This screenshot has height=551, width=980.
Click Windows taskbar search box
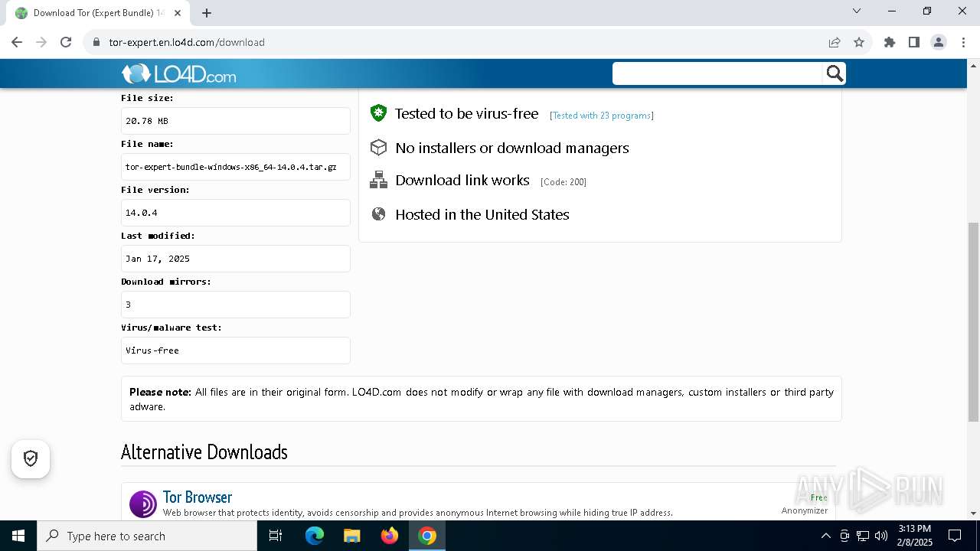pos(147,536)
